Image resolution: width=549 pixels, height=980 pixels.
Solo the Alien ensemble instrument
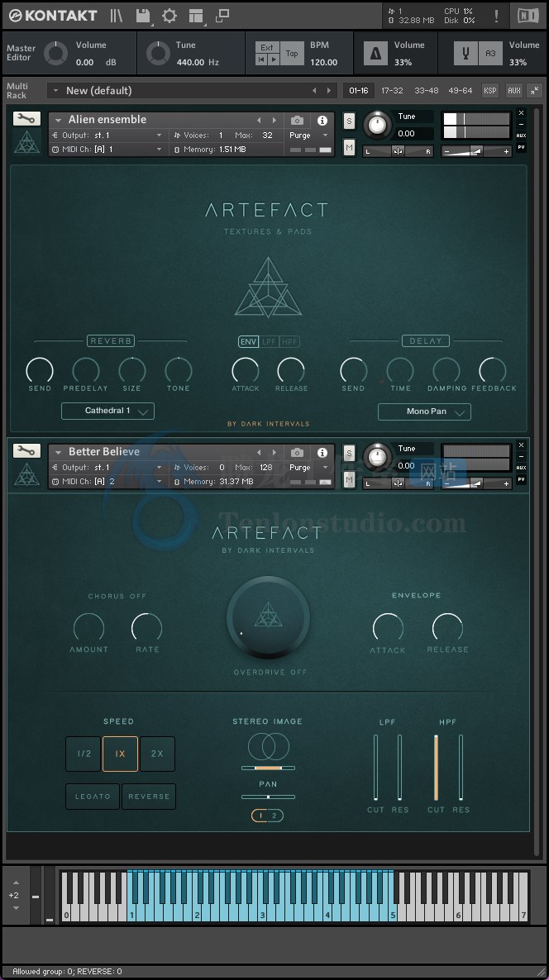tap(349, 121)
